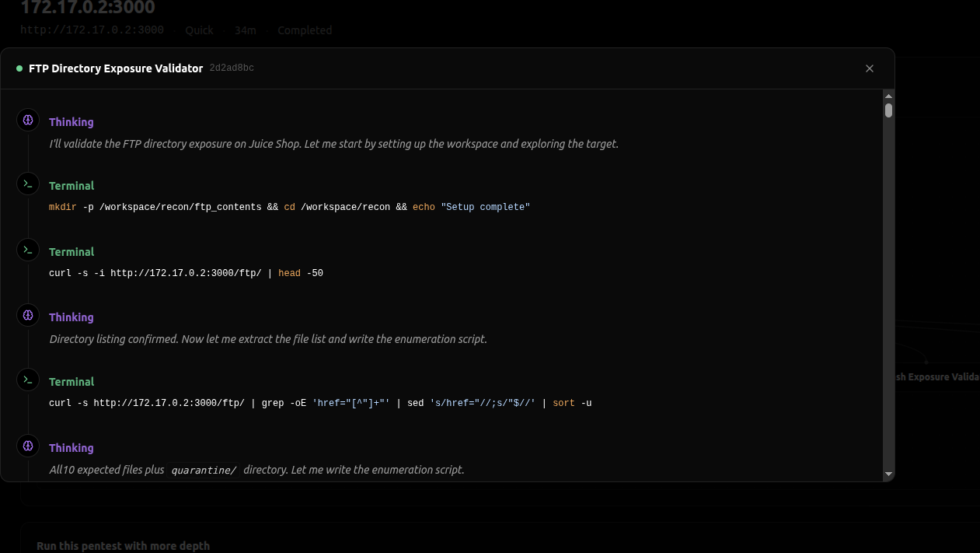
Task: Click the http://172.17.0.2:3000 URL in background page
Action: [92, 30]
